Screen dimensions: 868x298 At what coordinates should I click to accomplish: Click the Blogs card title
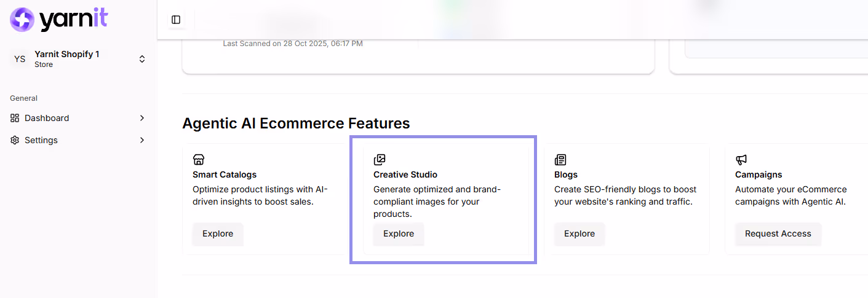pyautogui.click(x=566, y=174)
